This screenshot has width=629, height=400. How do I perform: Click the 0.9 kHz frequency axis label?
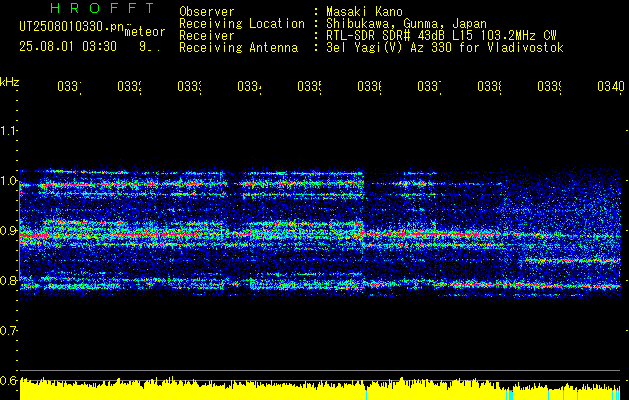(9, 231)
